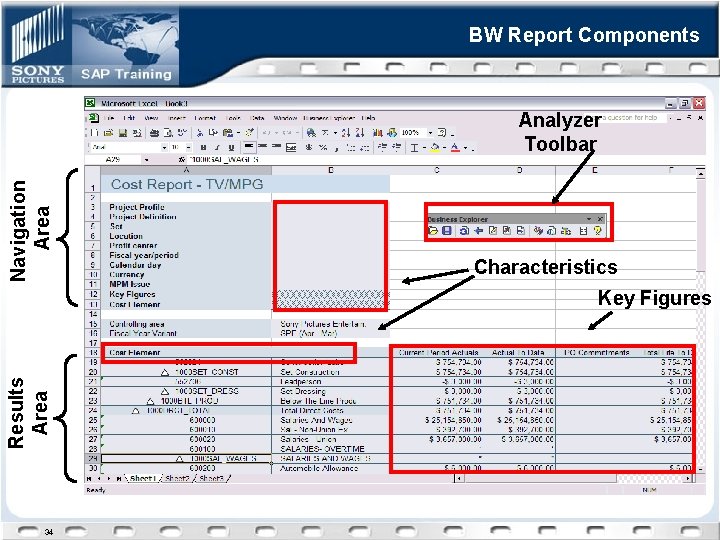The width and height of the screenshot is (720, 540).
Task: Open the Name Box dropdown arrow
Action: point(146,160)
